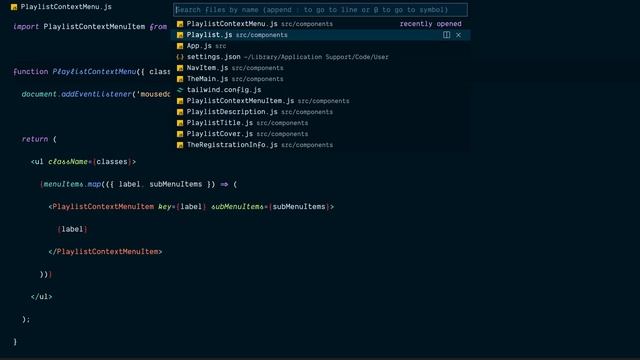Click the "recently opened" label
Screen dimensions: 640x360
tap(431, 24)
